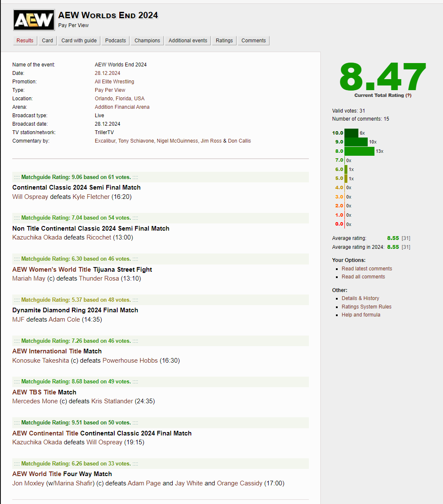Image resolution: width=443 pixels, height=504 pixels.
Task: Click 'Average rating in 2024' value 8.55
Action: click(x=393, y=247)
